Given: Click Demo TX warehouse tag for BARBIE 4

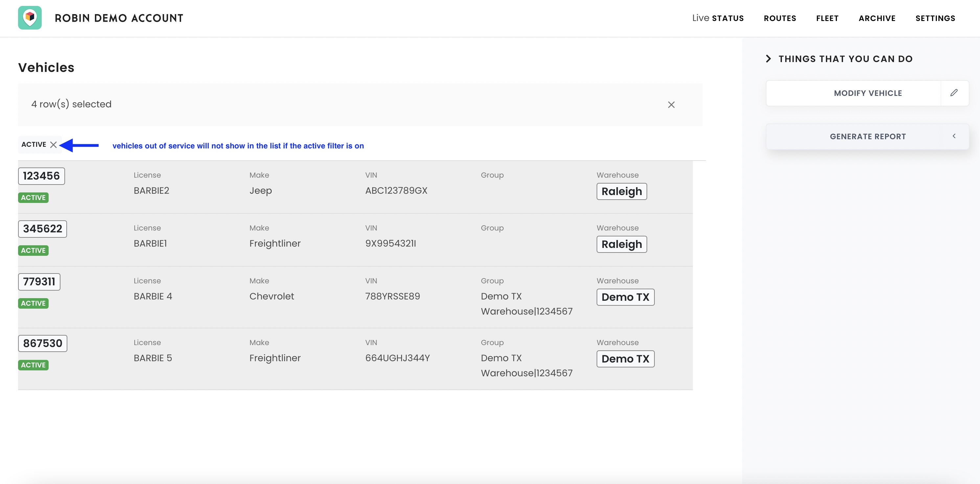Looking at the screenshot, I should [x=625, y=297].
